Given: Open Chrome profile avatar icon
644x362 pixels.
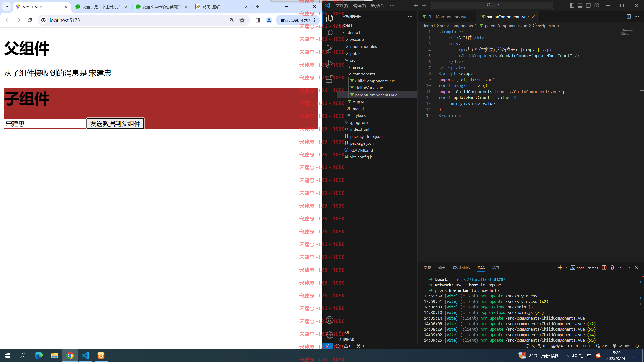Looking at the screenshot, I should (x=269, y=20).
